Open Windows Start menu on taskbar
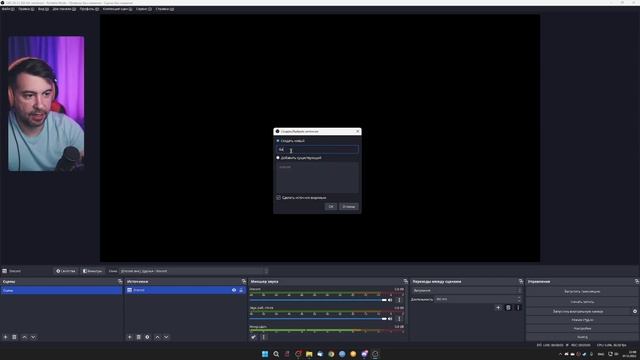Viewport: 640px width, 360px height. point(265,354)
